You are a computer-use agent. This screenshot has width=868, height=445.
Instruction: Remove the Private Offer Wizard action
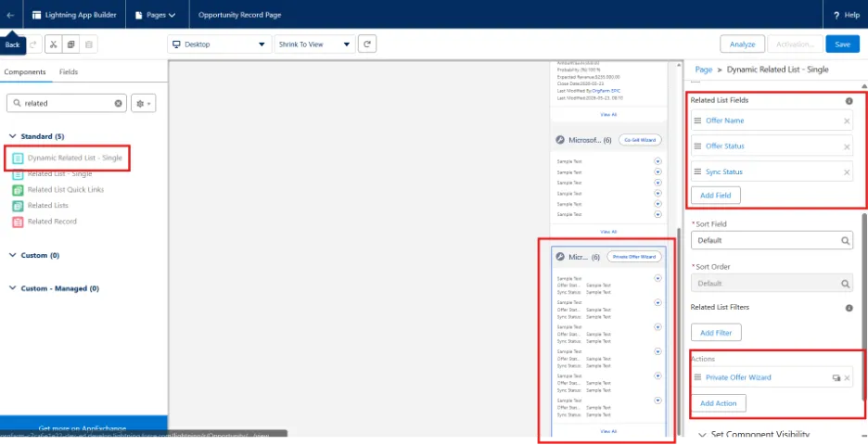click(x=847, y=378)
